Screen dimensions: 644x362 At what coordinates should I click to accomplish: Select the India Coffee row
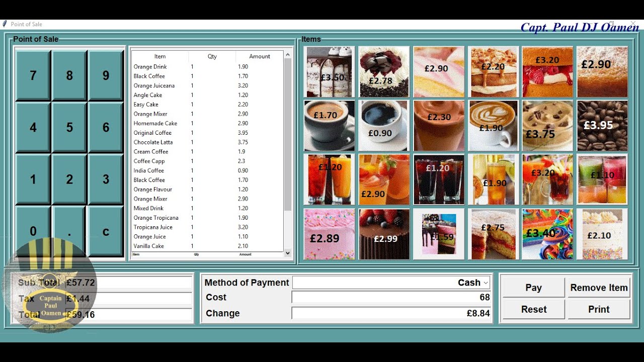pos(207,170)
